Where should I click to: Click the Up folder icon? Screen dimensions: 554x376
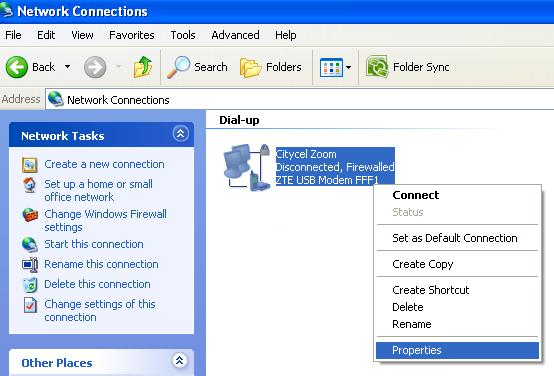(143, 67)
